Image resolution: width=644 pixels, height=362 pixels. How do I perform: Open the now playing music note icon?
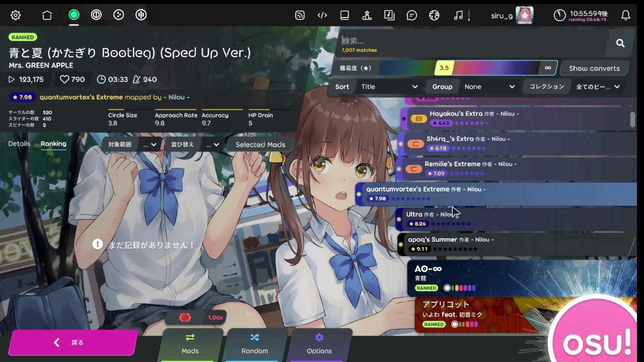[458, 15]
